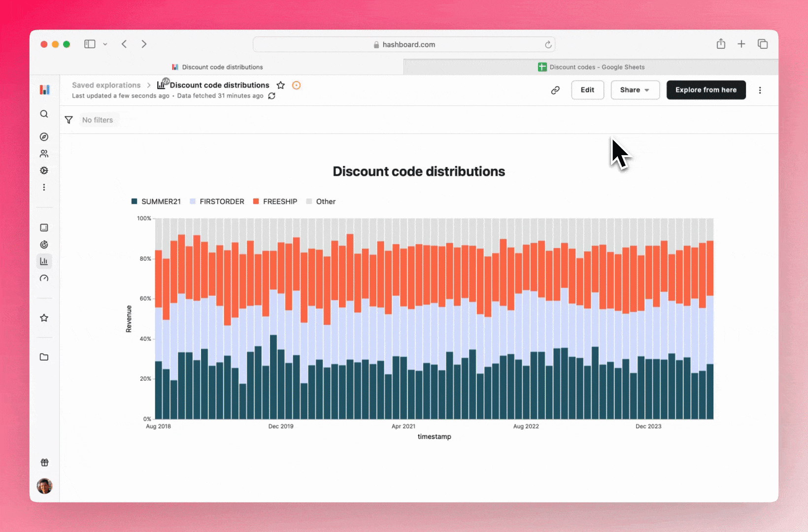The image size is (808, 532).
Task: Go back in Safari
Action: [124, 44]
